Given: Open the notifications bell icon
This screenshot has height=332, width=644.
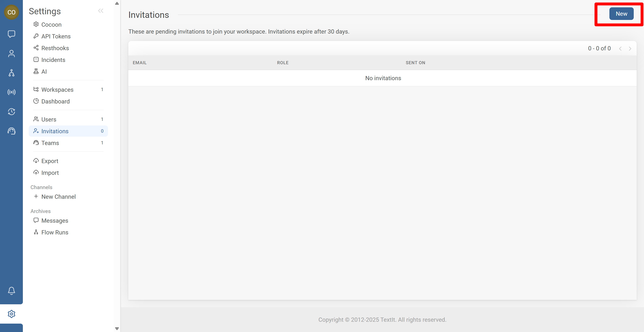Looking at the screenshot, I should tap(12, 291).
